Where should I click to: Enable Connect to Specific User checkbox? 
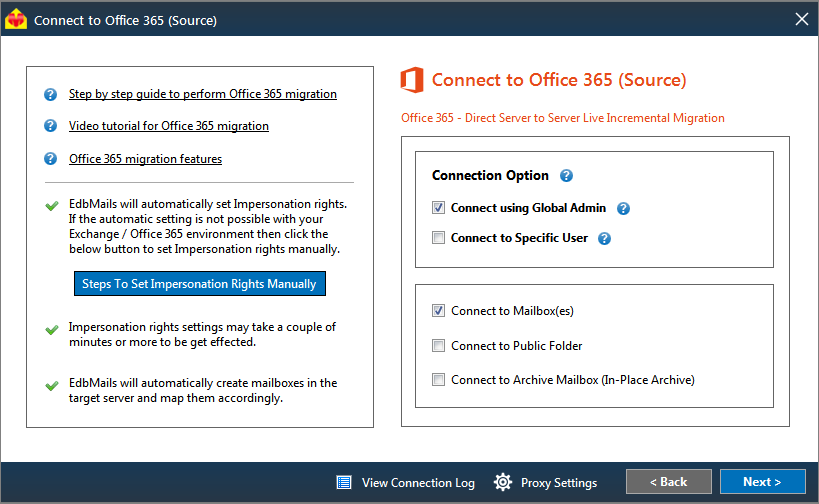[438, 238]
